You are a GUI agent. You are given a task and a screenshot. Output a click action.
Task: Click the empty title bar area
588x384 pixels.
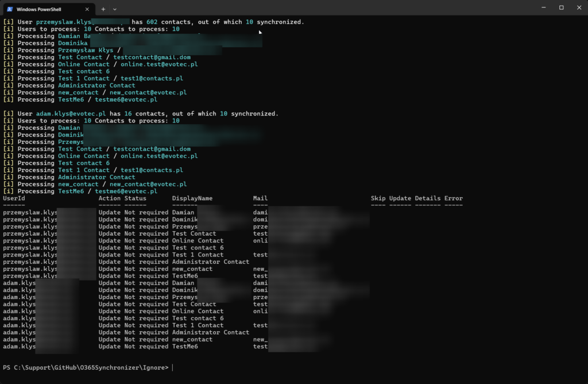pos(322,8)
